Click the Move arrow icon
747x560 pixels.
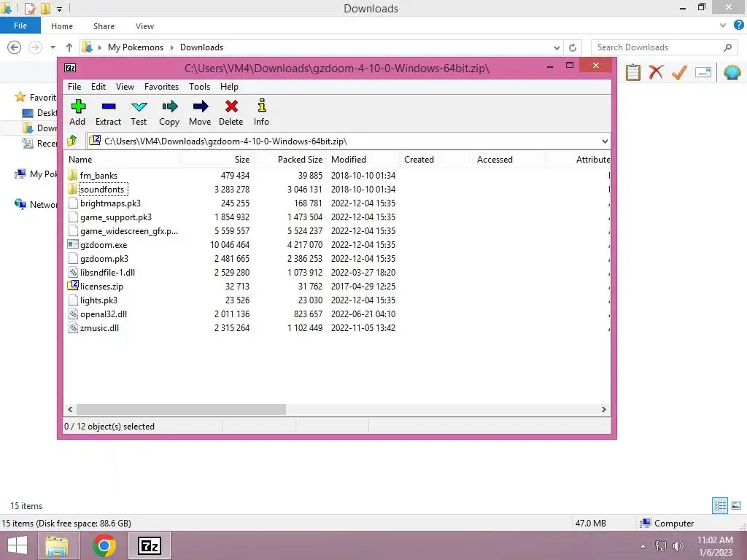coord(200,112)
